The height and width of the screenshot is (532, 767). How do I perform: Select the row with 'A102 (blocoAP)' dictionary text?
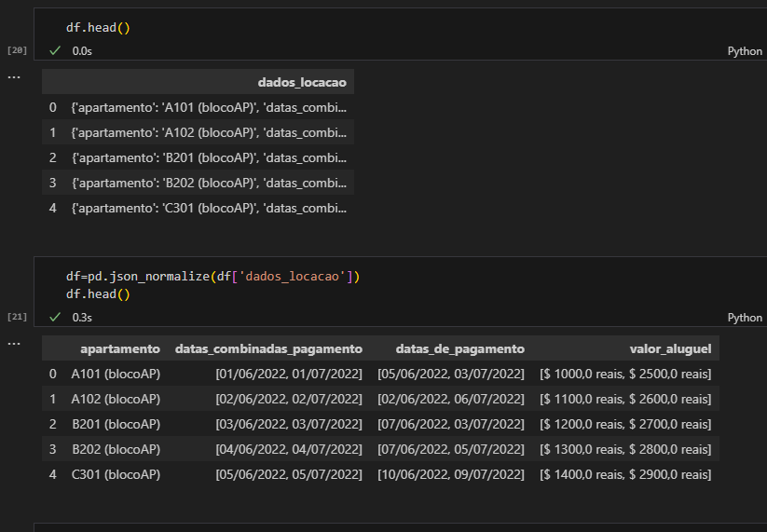(199, 132)
